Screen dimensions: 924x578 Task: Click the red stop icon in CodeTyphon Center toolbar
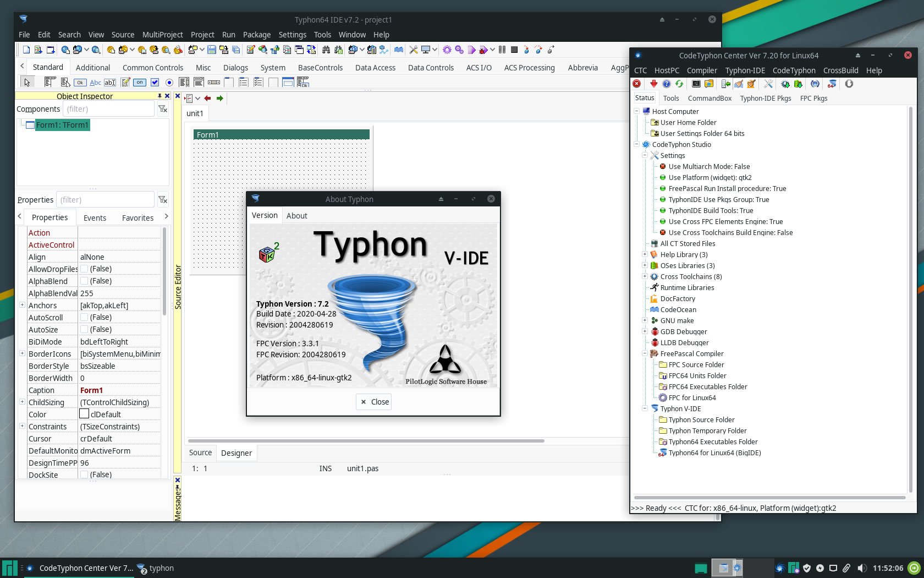click(x=637, y=84)
